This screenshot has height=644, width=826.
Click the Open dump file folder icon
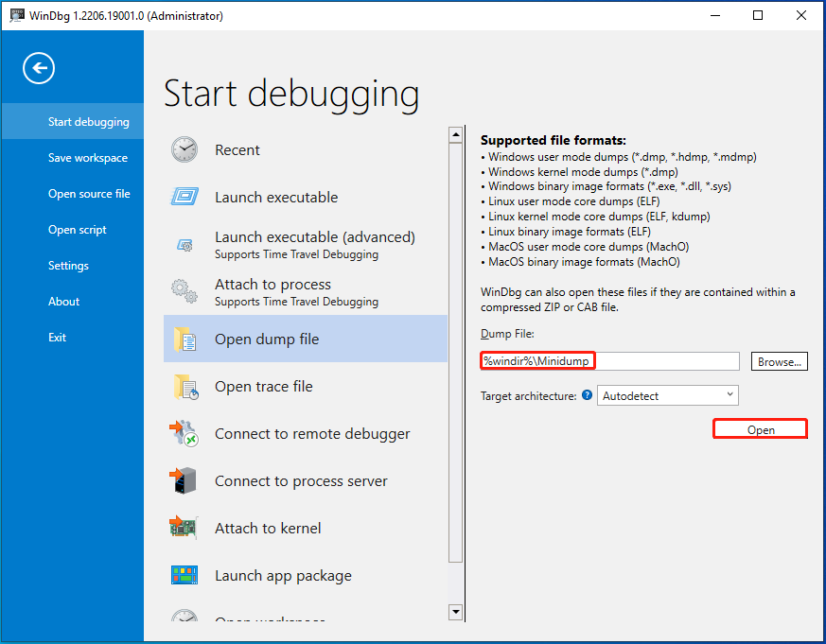point(185,339)
